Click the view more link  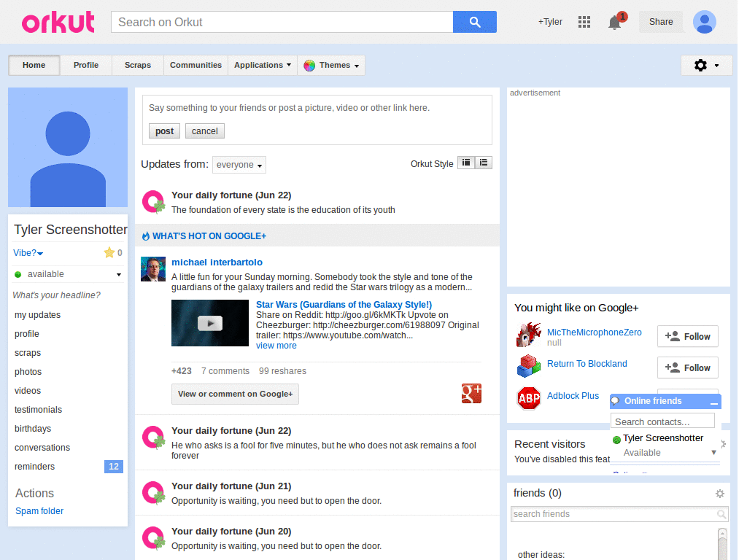point(276,346)
